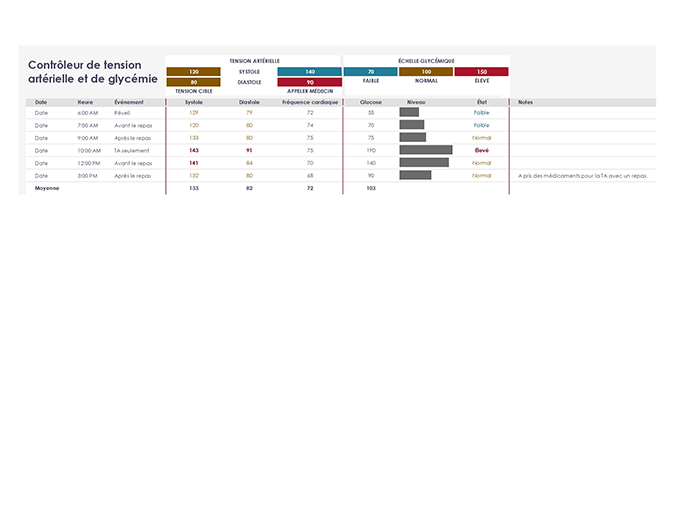
Task: Click the 'Glucose' column header
Action: coord(371,102)
